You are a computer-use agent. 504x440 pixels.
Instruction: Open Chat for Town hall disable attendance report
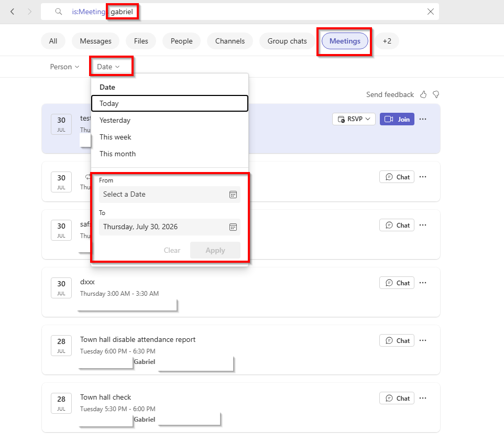(397, 340)
